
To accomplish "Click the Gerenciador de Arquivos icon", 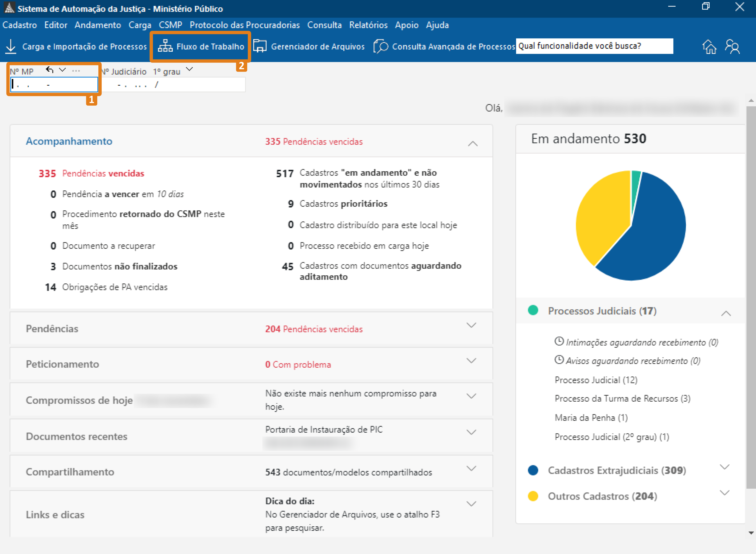I will pyautogui.click(x=259, y=46).
